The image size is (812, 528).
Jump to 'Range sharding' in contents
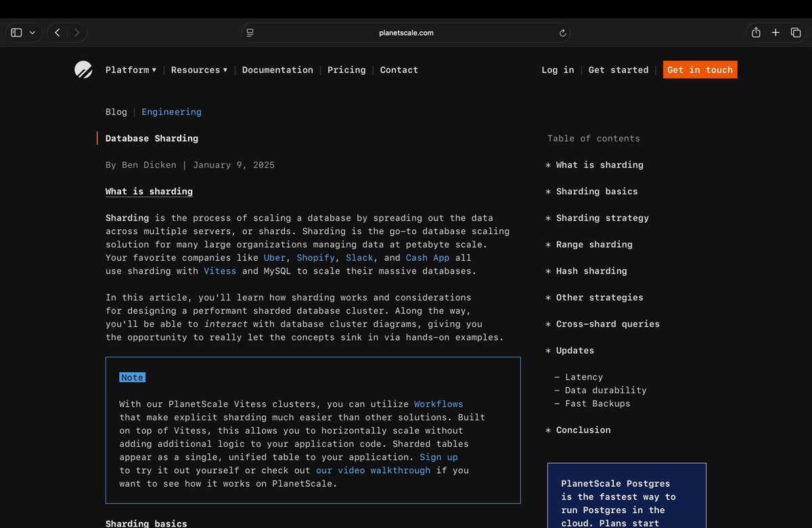tap(594, 244)
